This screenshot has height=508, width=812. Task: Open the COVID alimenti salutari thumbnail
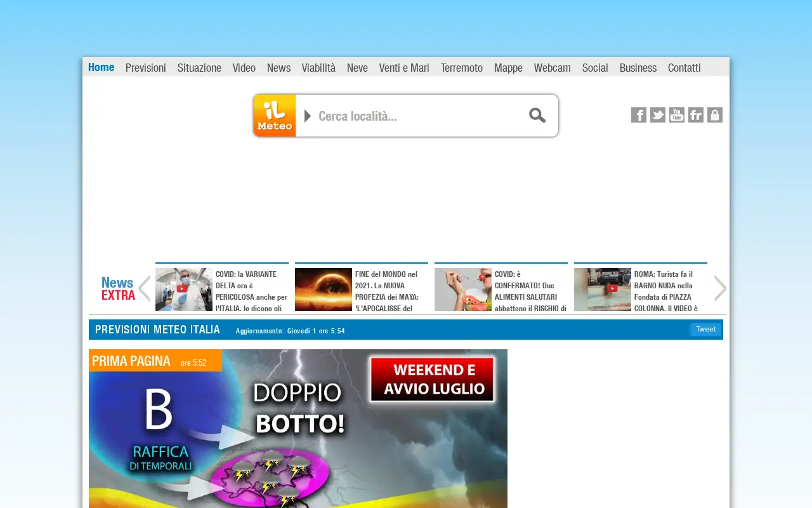(x=463, y=290)
